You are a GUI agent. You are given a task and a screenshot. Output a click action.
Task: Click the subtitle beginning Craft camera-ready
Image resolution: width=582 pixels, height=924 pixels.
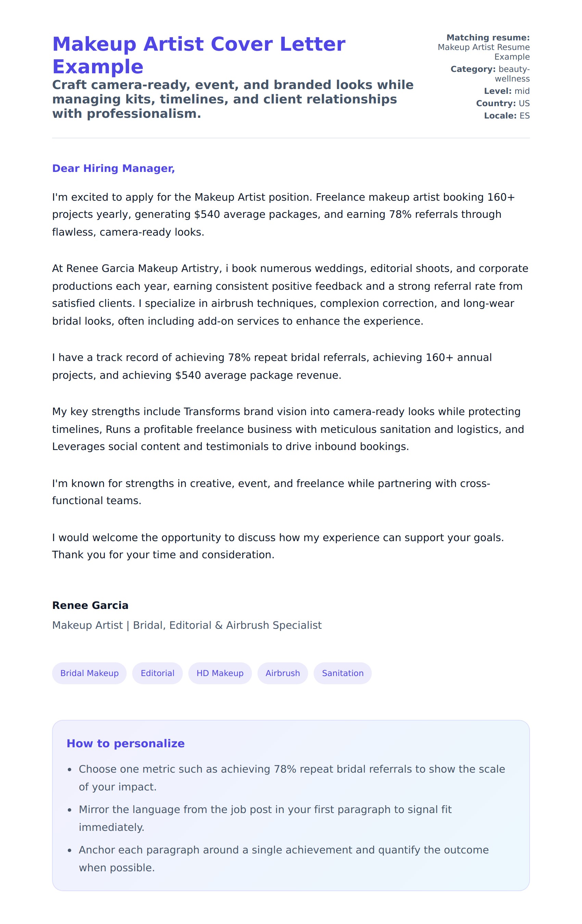232,99
